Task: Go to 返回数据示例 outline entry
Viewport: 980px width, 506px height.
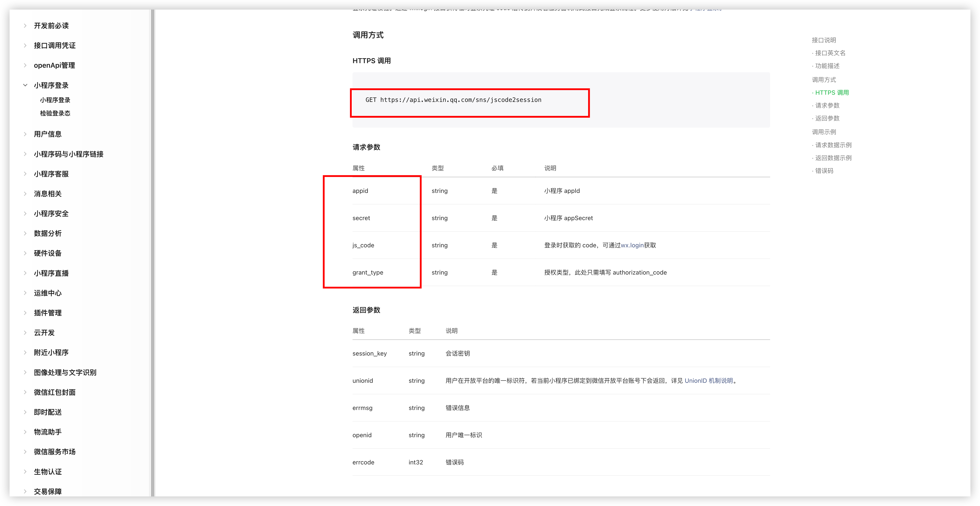Action: (x=833, y=158)
